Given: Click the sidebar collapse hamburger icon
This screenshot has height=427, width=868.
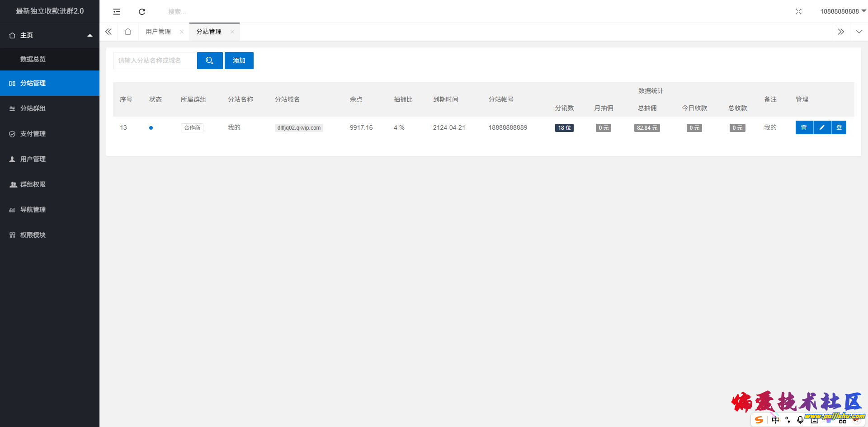Looking at the screenshot, I should coord(117,12).
